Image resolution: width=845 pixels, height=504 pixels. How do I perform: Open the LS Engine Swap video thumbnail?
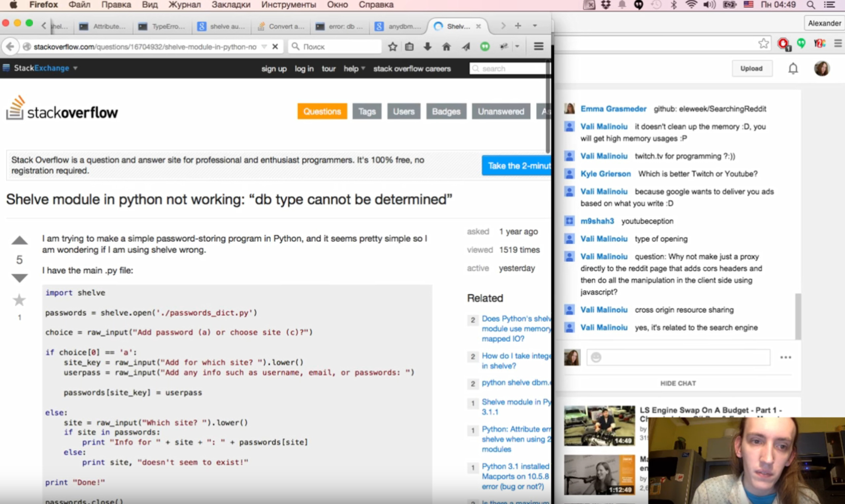600,425
